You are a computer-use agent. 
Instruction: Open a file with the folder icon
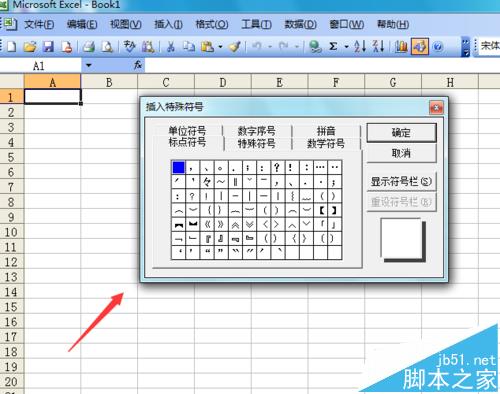pos(30,47)
